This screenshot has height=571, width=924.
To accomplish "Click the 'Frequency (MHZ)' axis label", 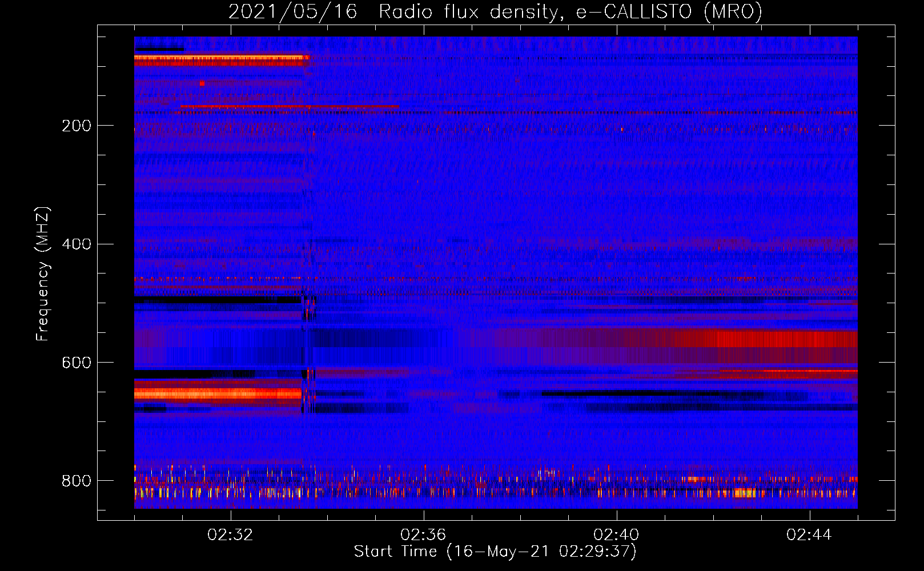I will tap(43, 274).
